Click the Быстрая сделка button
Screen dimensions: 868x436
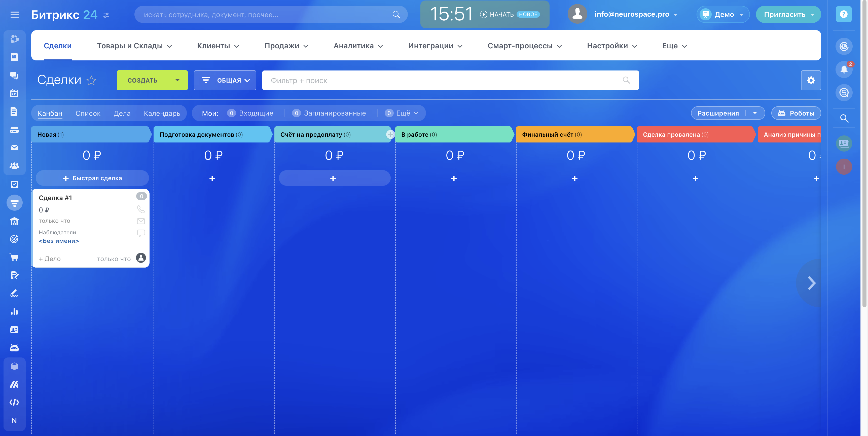92,178
